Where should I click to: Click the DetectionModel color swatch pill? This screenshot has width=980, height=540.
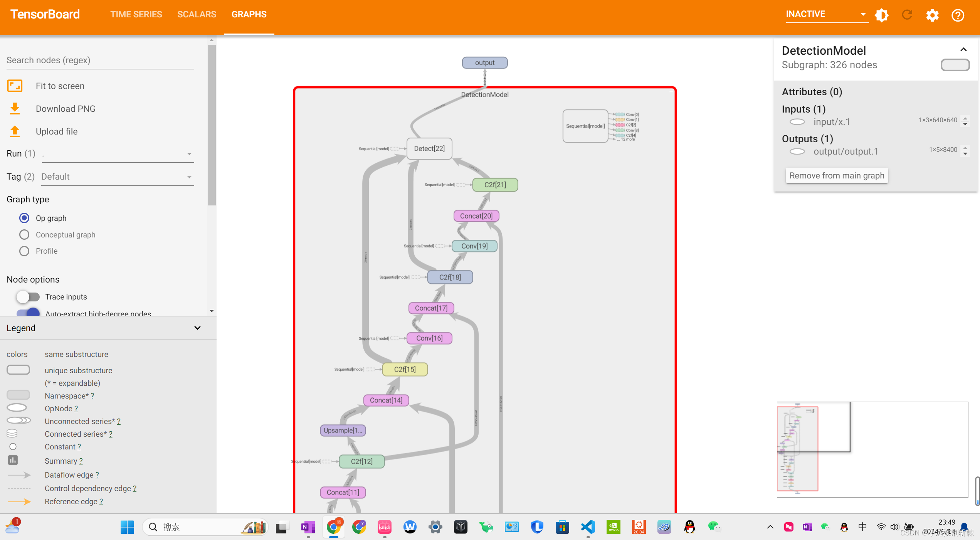click(955, 65)
